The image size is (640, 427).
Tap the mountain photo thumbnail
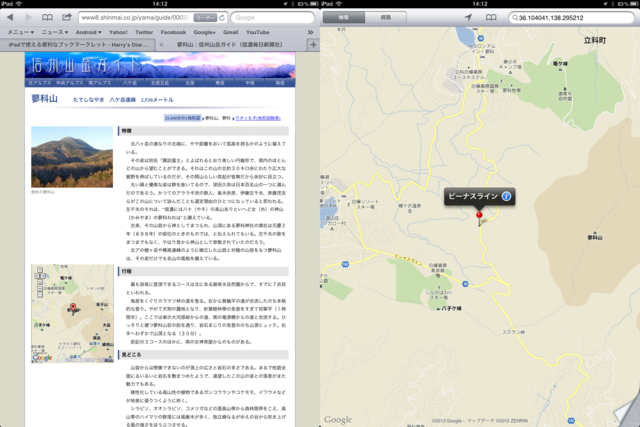72,157
